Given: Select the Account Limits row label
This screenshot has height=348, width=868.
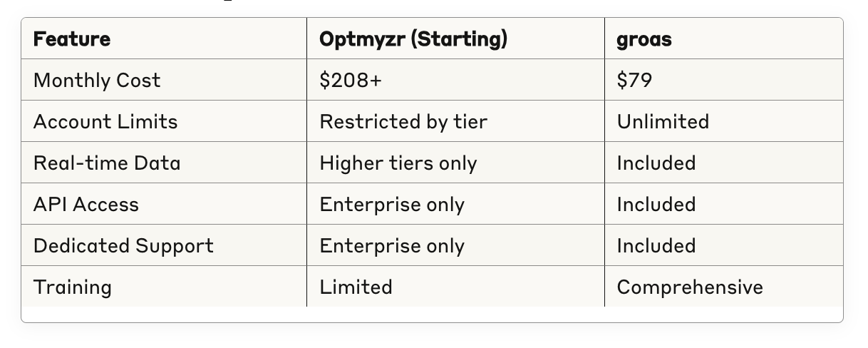Looking at the screenshot, I should [105, 121].
